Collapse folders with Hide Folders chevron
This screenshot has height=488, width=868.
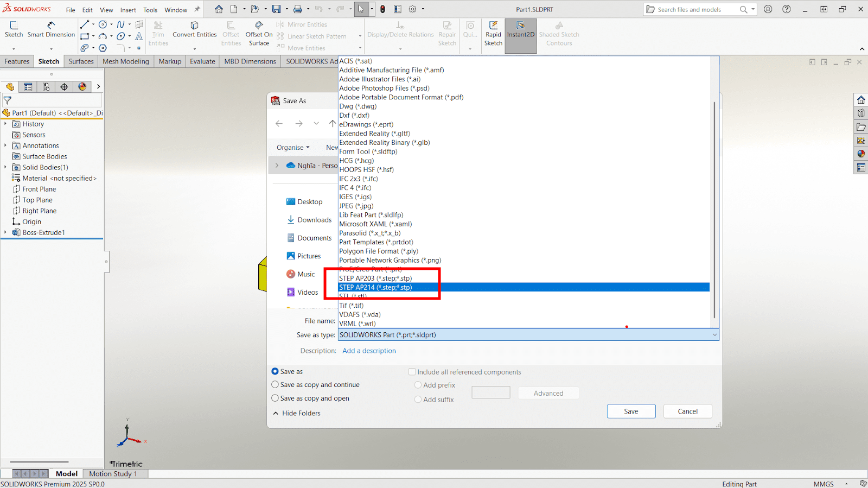276,413
